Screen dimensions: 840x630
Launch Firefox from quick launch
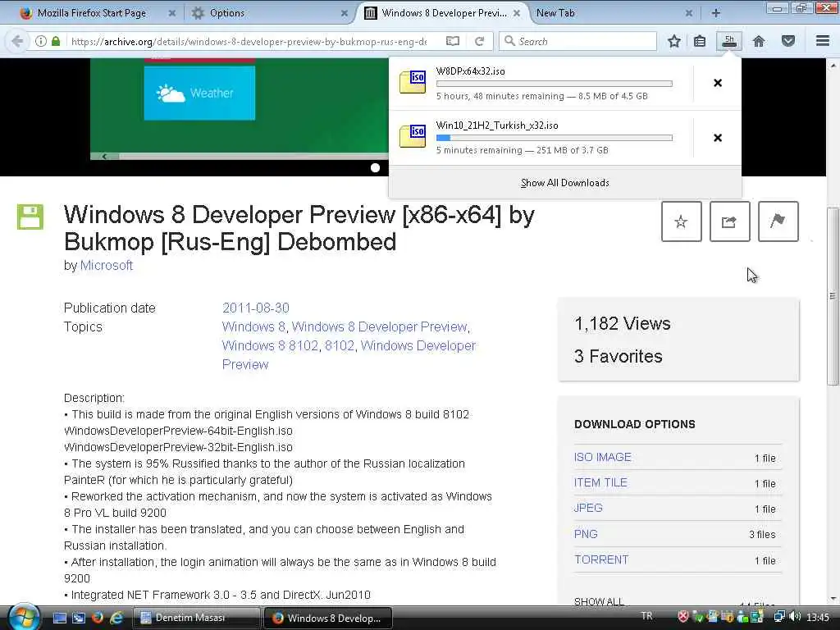97,618
